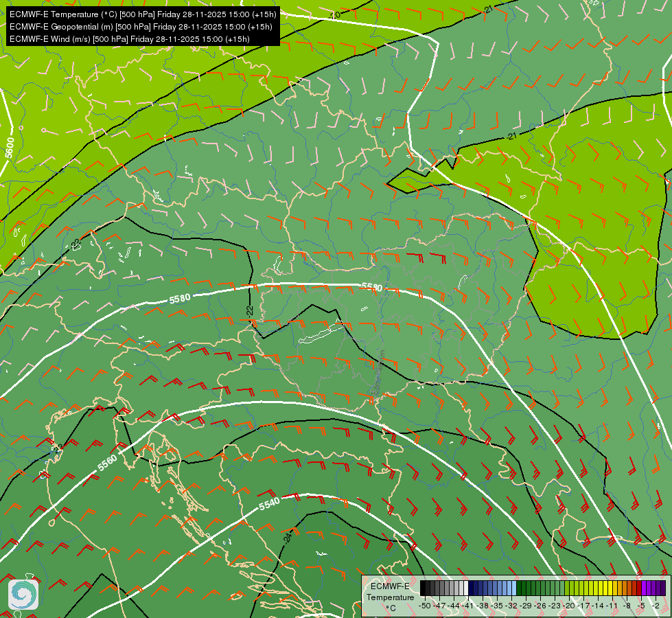Viewport: 672px width, 618px height.
Task: Click the -11 legend tick label
Action: [612, 606]
